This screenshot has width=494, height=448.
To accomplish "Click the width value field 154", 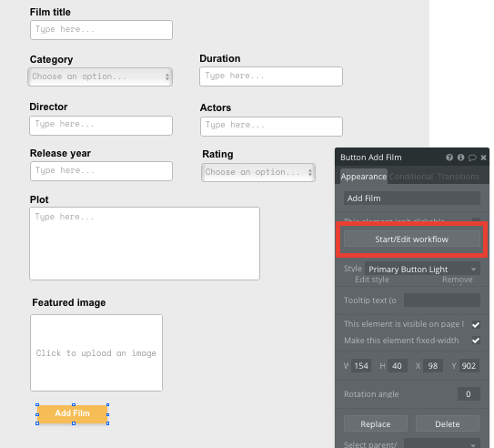I will pyautogui.click(x=361, y=366).
